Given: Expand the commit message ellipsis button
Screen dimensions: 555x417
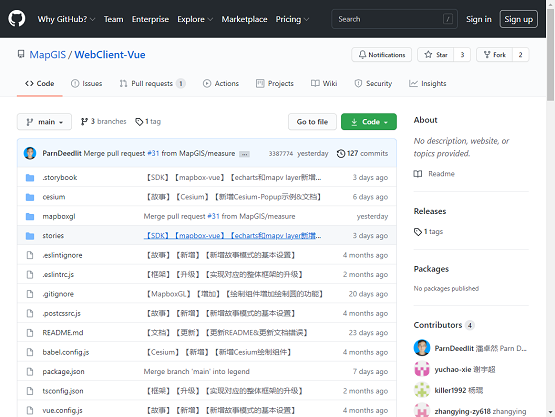Looking at the screenshot, I should pos(244,154).
